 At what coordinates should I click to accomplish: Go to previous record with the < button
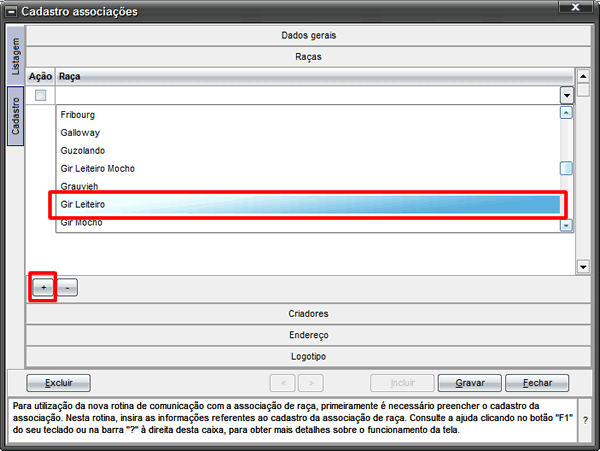[282, 383]
